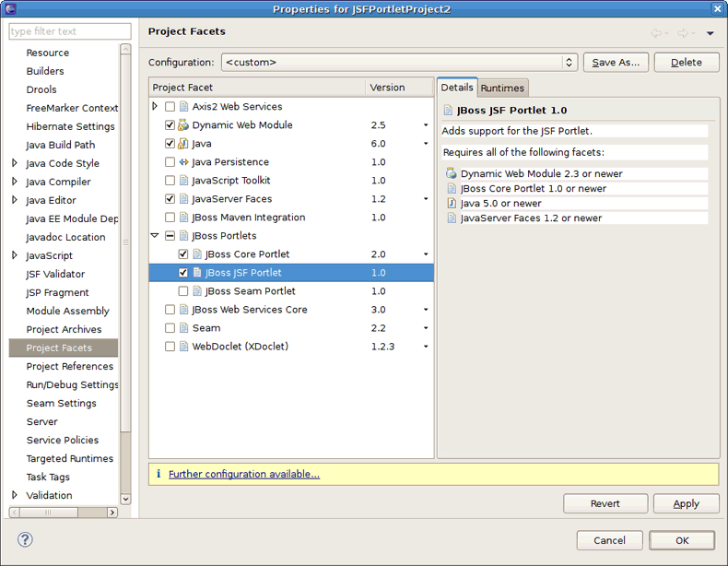Click the JavaScript Toolkit facet icon
The height and width of the screenshot is (566, 728).
184,181
